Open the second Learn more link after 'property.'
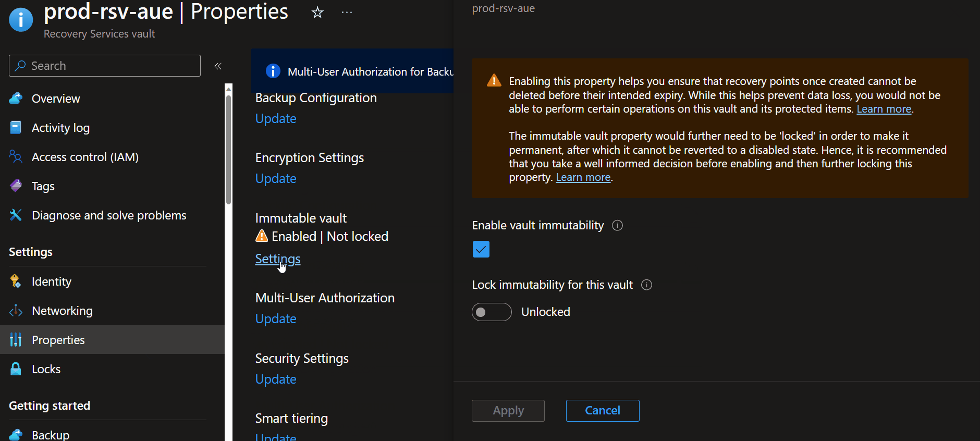Viewport: 980px width, 441px height. pyautogui.click(x=583, y=177)
